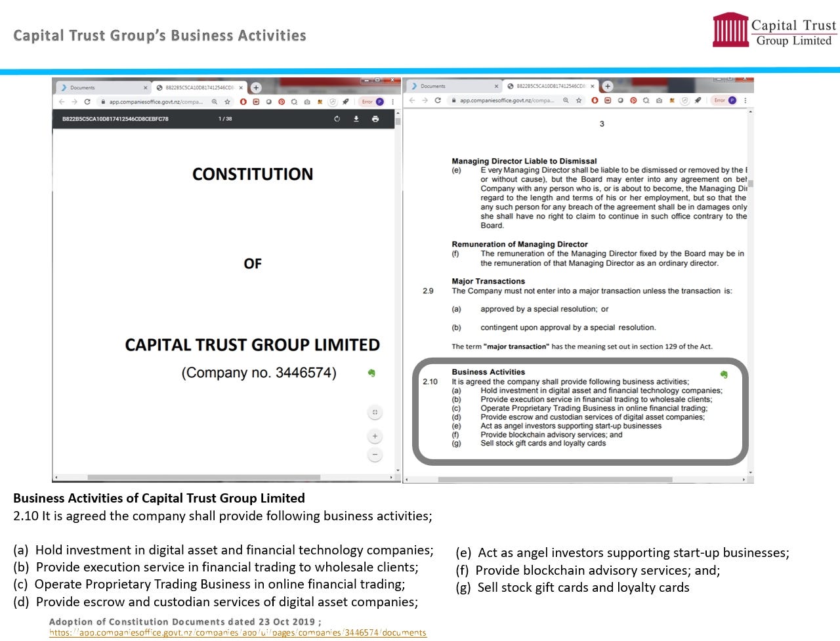The width and height of the screenshot is (840, 641).
Task: Reload the page in the right browser
Action: pos(438,100)
